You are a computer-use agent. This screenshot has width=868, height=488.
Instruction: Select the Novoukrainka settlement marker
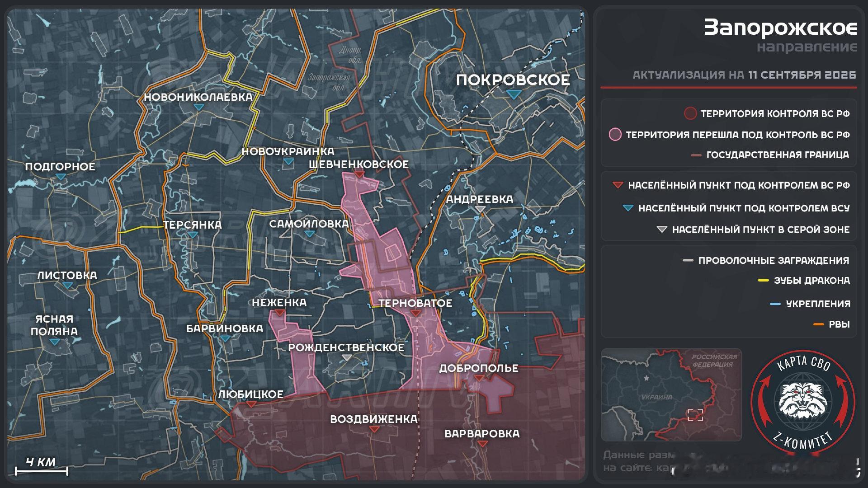288,161
